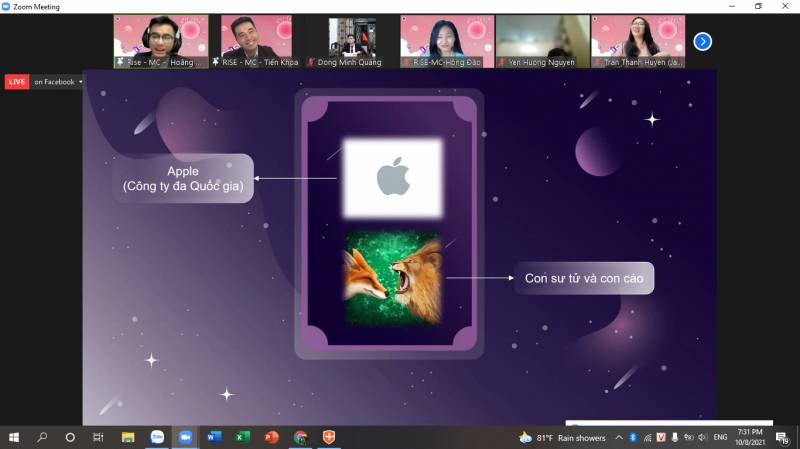Open Google Chrome from the taskbar
This screenshot has height=449, width=800.
click(x=300, y=437)
